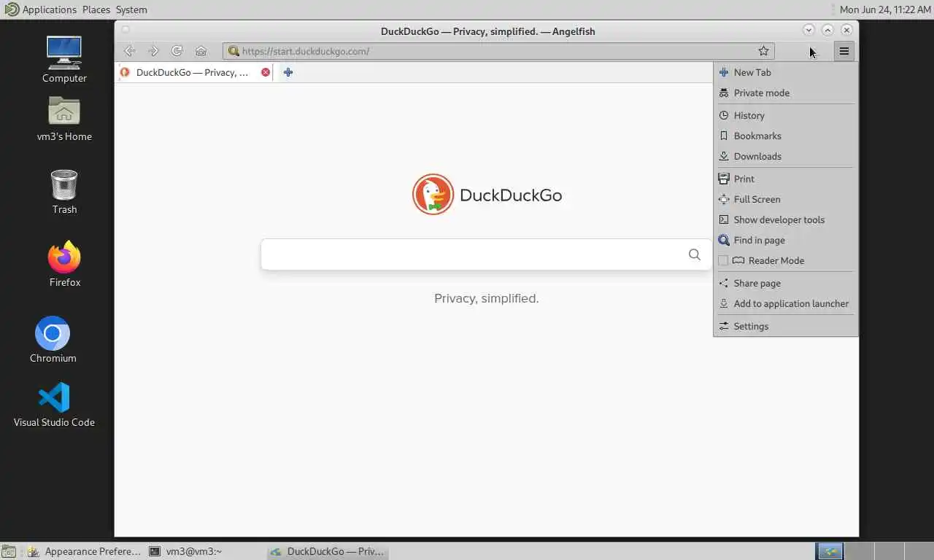Reload the page with refresh icon
934x560 pixels.
[x=177, y=51]
